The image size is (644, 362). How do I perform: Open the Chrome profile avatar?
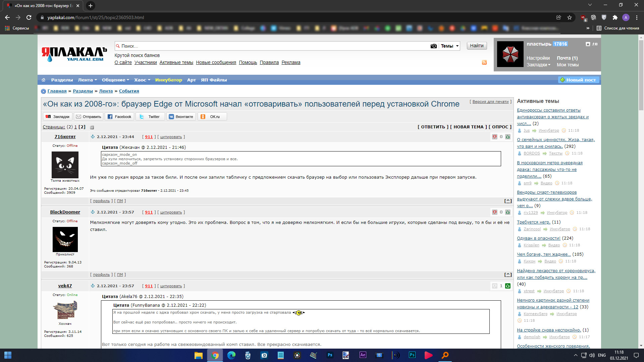(x=626, y=17)
